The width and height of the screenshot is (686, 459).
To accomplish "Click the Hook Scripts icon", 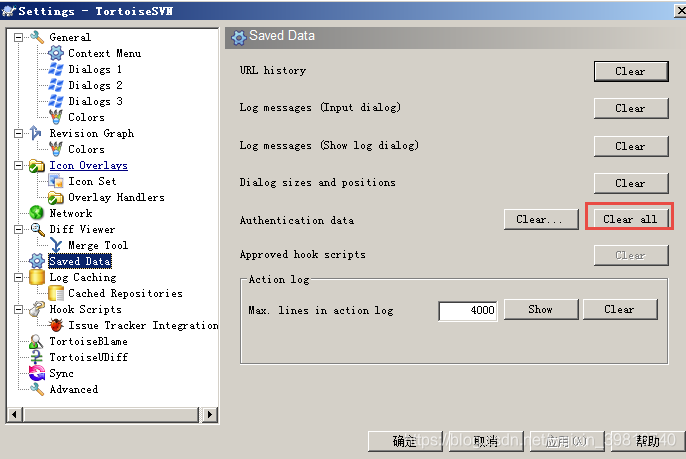I will [37, 309].
